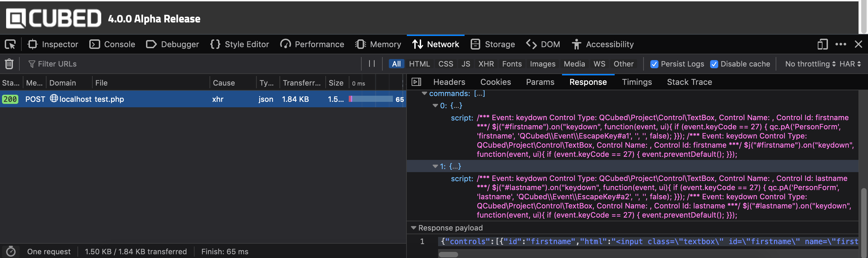
Task: Filter requests by CSS type
Action: [x=446, y=64]
